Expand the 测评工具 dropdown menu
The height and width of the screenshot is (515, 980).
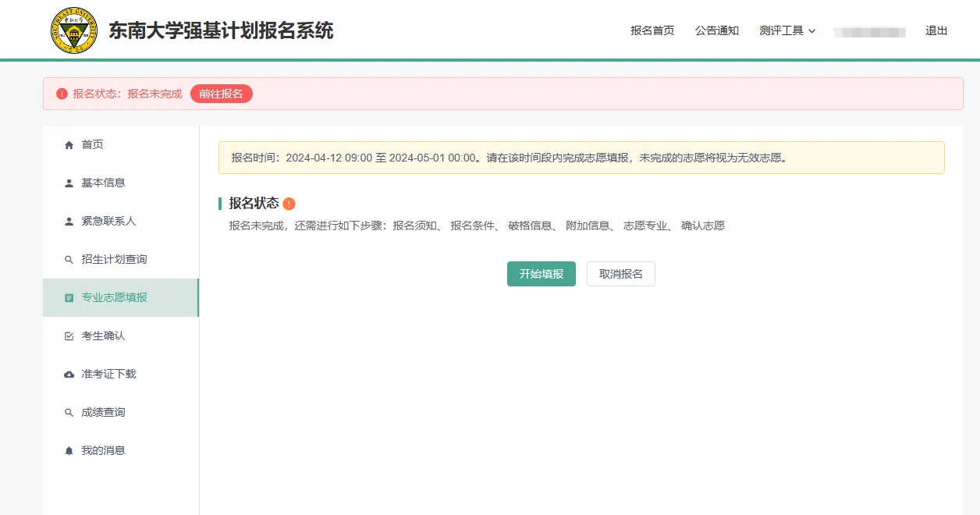coord(786,31)
